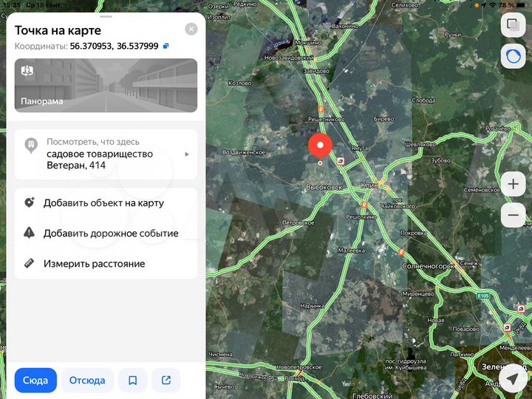Viewport: 532px width, 399px height.
Task: Choose Измерить расстояние option
Action: (106, 264)
